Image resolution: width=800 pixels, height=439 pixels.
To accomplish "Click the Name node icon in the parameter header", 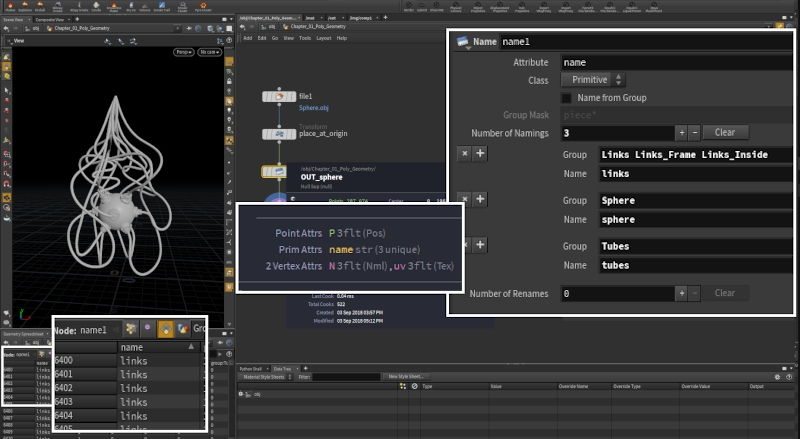I will coord(462,42).
